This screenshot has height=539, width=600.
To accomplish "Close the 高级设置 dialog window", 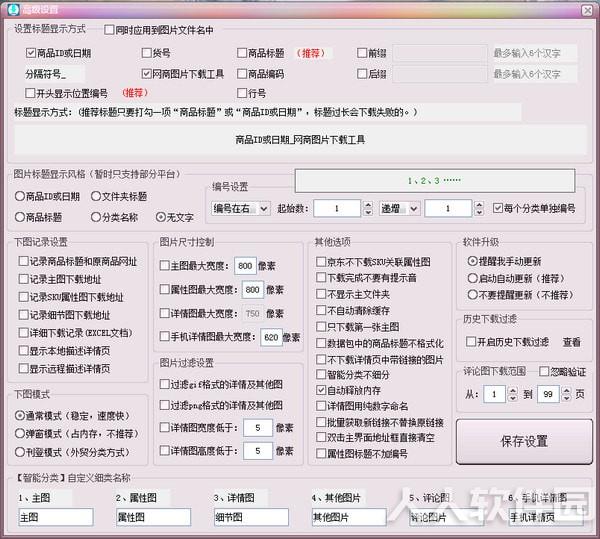I will click(587, 10).
